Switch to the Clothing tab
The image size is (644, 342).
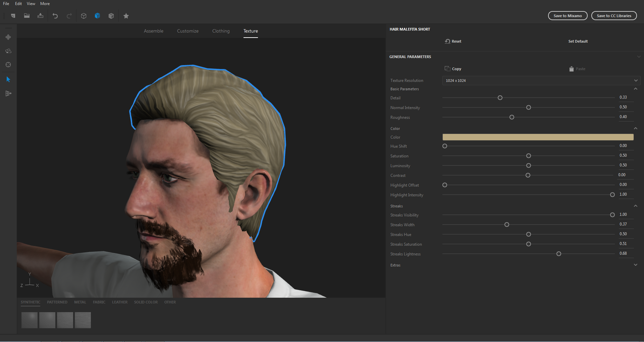tap(221, 31)
